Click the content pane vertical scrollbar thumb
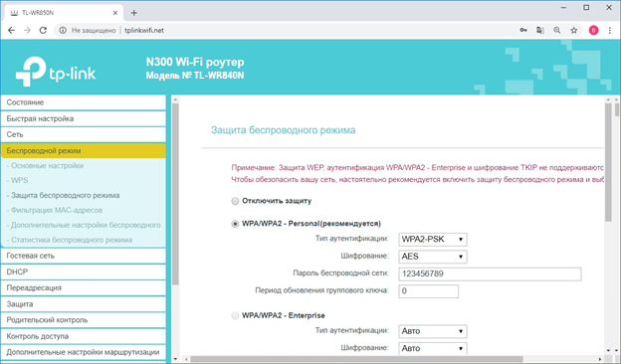Viewport: 621px width, 364px height. click(609, 162)
